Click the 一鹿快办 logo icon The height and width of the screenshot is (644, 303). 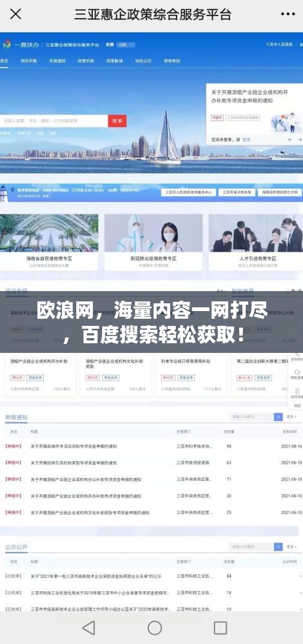(6, 44)
